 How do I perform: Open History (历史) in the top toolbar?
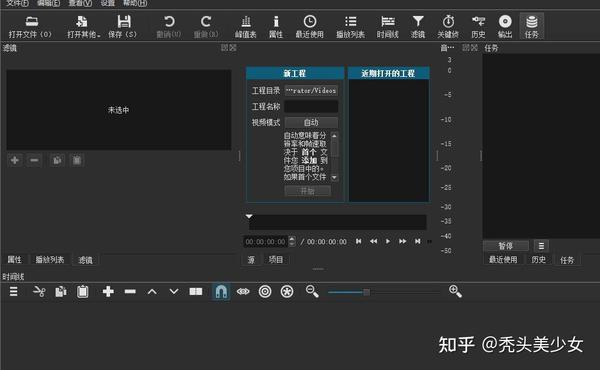coord(478,26)
